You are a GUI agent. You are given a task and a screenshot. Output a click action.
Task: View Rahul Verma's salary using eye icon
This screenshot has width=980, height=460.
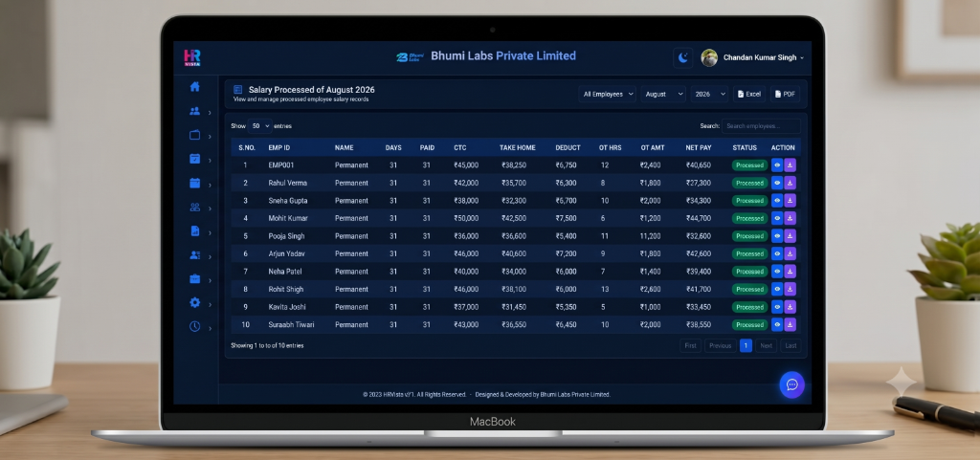coord(777,183)
